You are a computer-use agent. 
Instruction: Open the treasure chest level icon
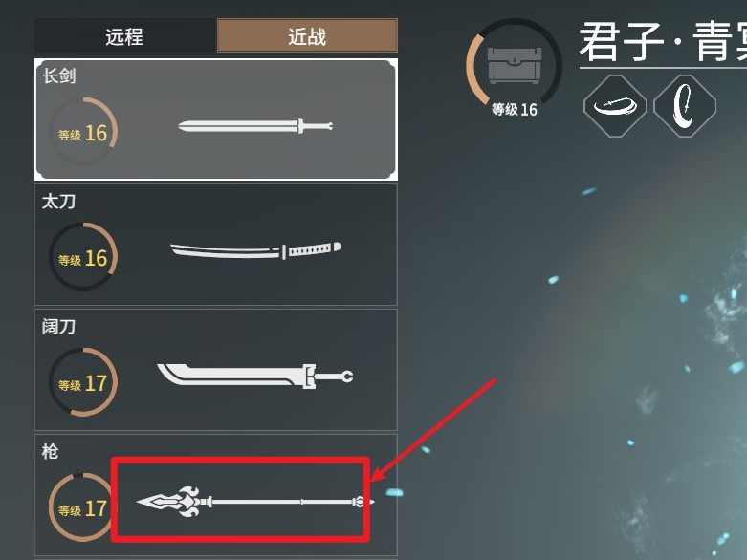(514, 66)
